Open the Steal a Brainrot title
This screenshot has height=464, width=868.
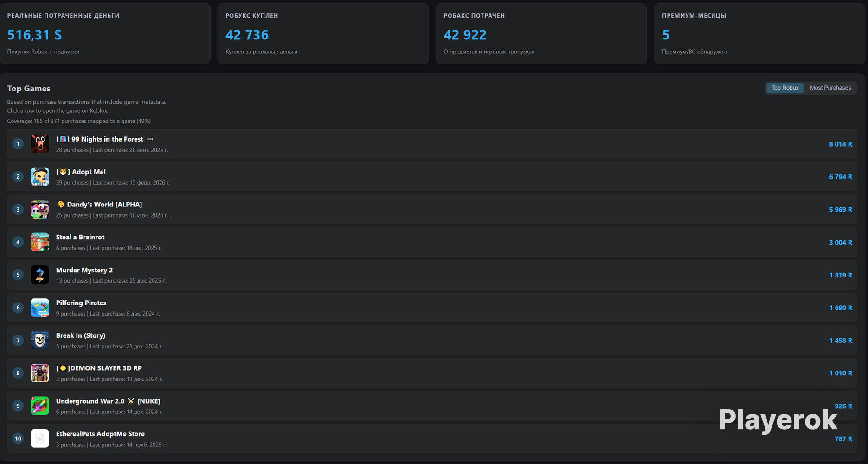click(x=80, y=237)
